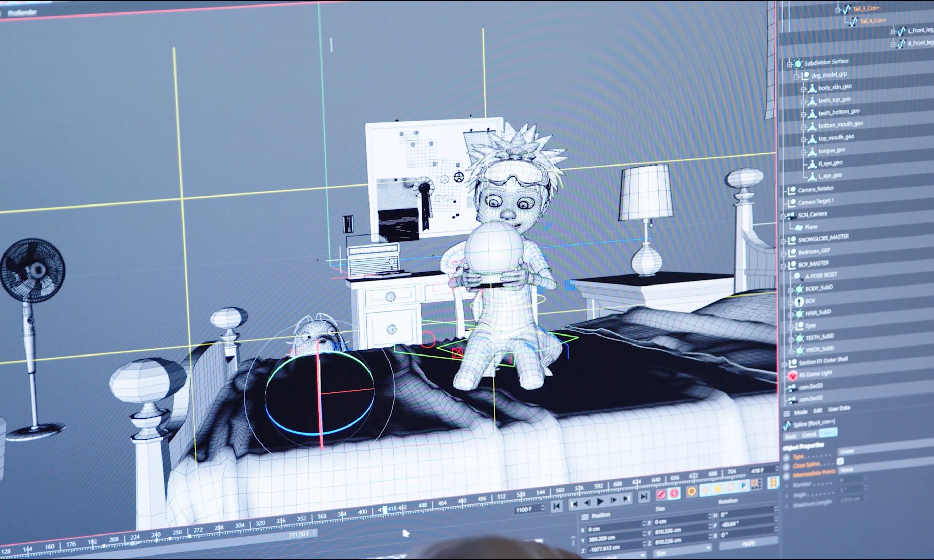Image resolution: width=934 pixels, height=560 pixels.
Task: Click the Subdivision Surface generator icon
Action: tap(798, 63)
